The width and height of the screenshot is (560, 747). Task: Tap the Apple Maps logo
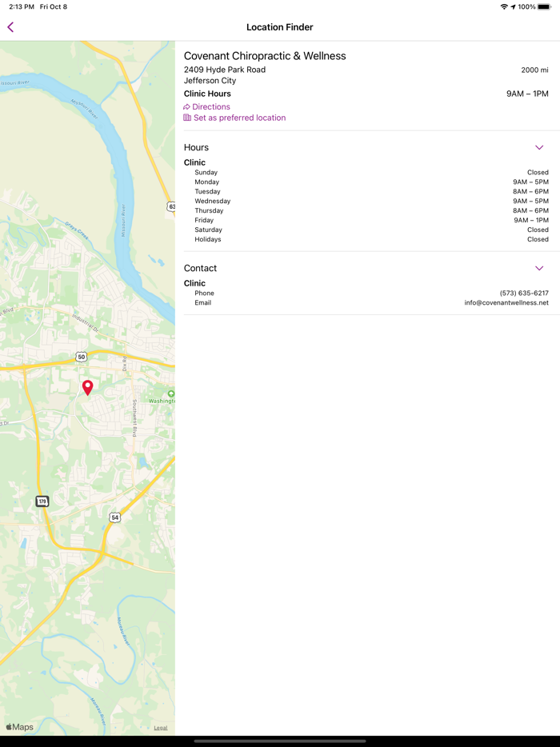click(x=19, y=727)
